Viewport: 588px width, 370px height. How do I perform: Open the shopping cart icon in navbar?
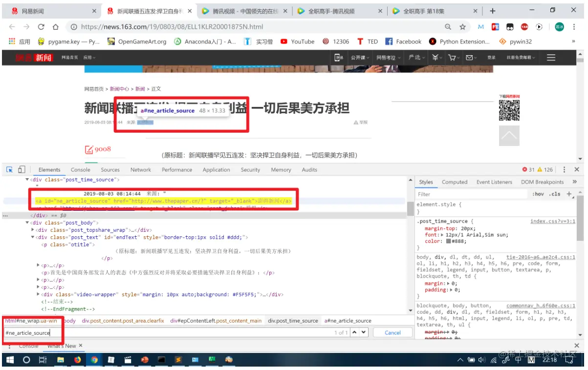click(453, 58)
